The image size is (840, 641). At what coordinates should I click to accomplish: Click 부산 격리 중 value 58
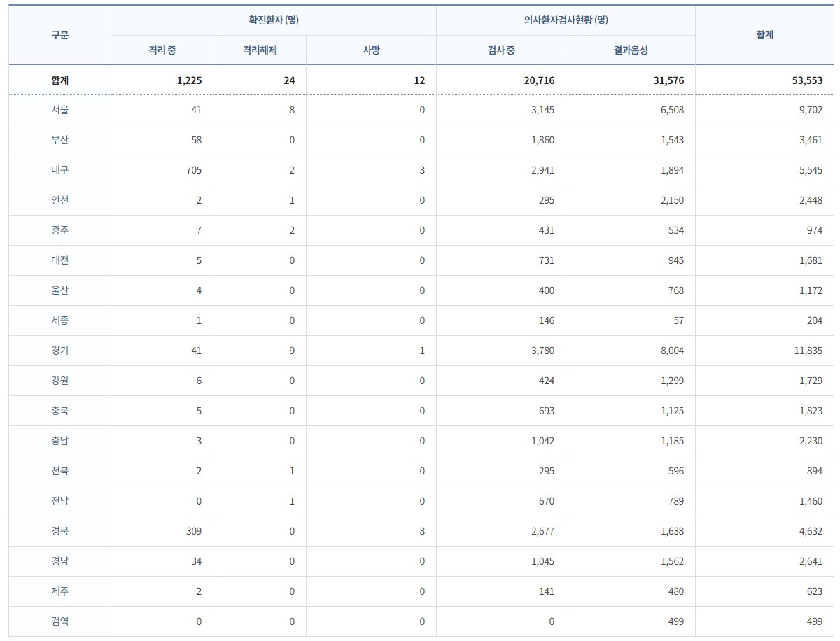(x=196, y=140)
